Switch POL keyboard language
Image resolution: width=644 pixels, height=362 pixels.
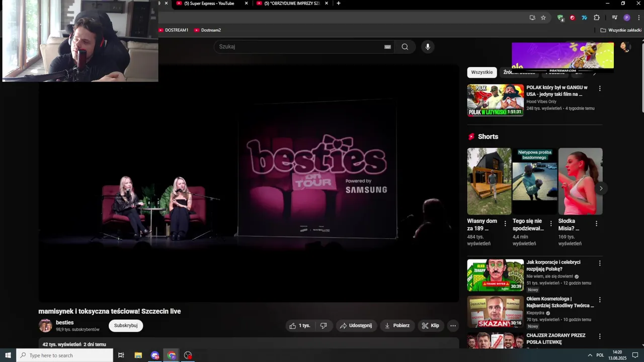click(600, 355)
